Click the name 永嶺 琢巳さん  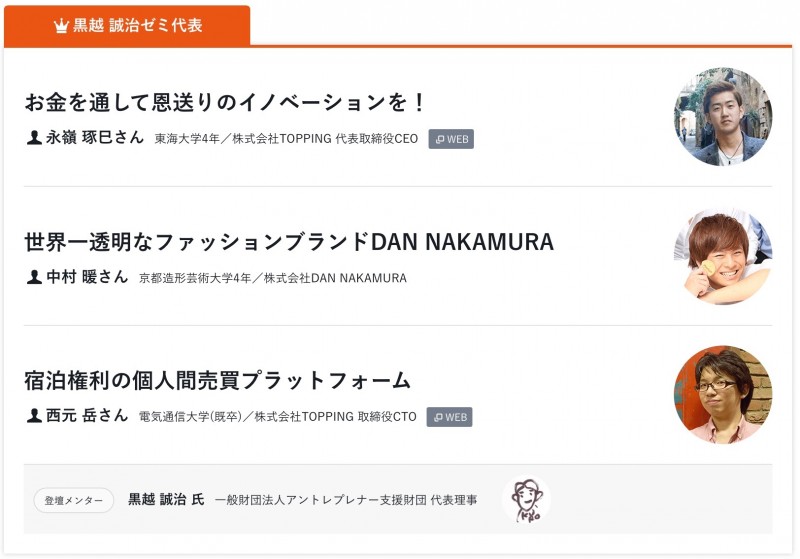point(95,138)
